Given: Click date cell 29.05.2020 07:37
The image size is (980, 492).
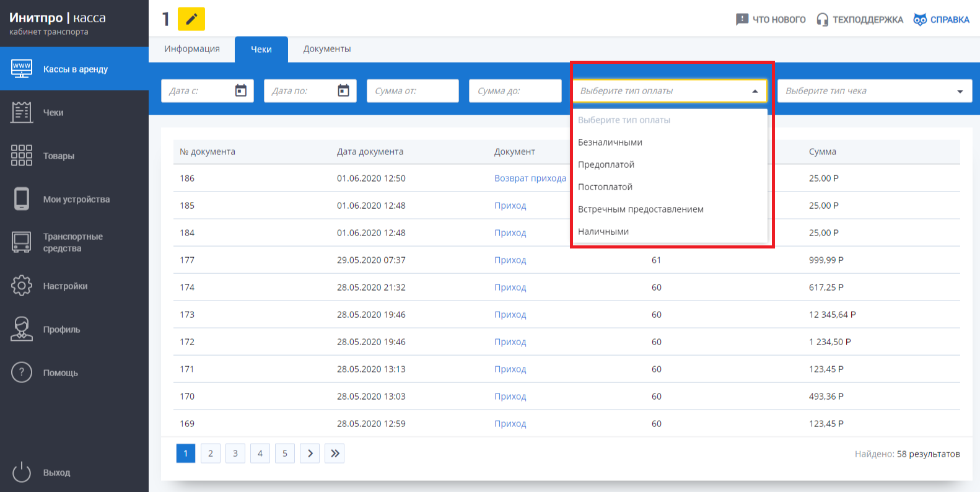Looking at the screenshot, I should (x=371, y=260).
